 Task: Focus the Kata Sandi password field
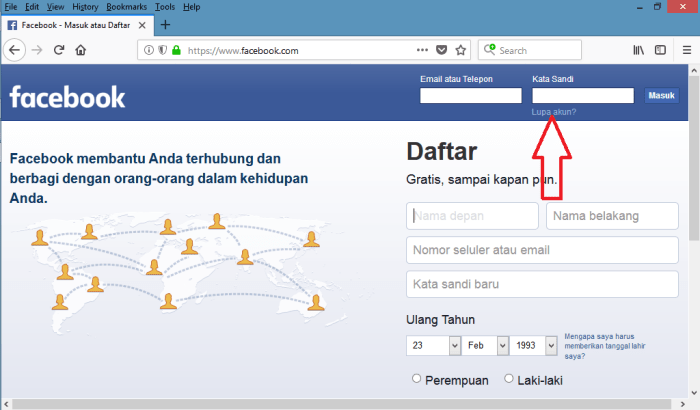pyautogui.click(x=583, y=95)
